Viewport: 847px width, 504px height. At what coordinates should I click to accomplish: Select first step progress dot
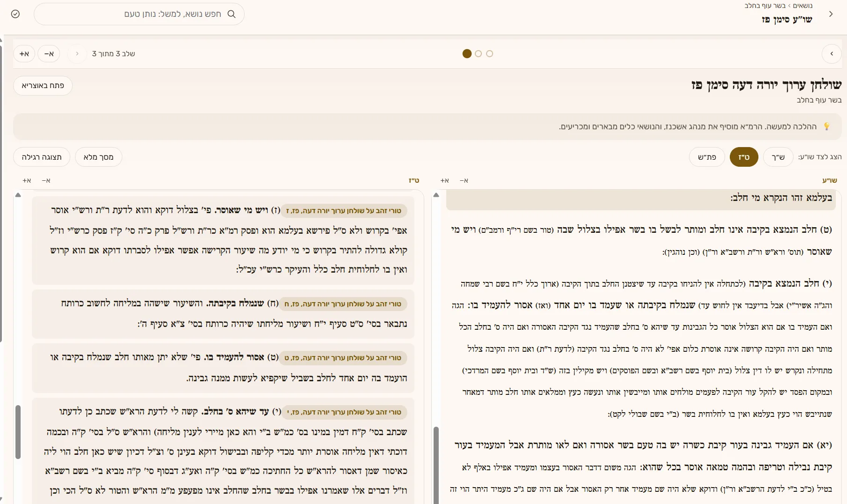[x=490, y=54]
